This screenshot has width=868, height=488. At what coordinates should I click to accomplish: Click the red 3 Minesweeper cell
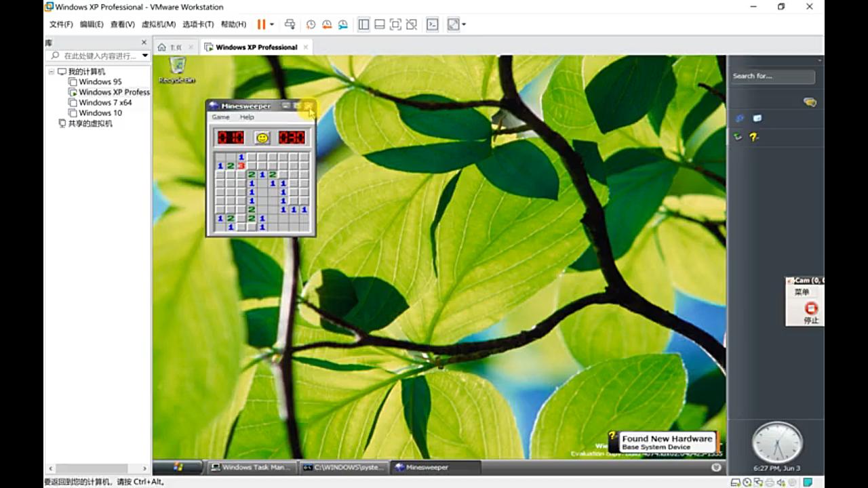pyautogui.click(x=241, y=166)
